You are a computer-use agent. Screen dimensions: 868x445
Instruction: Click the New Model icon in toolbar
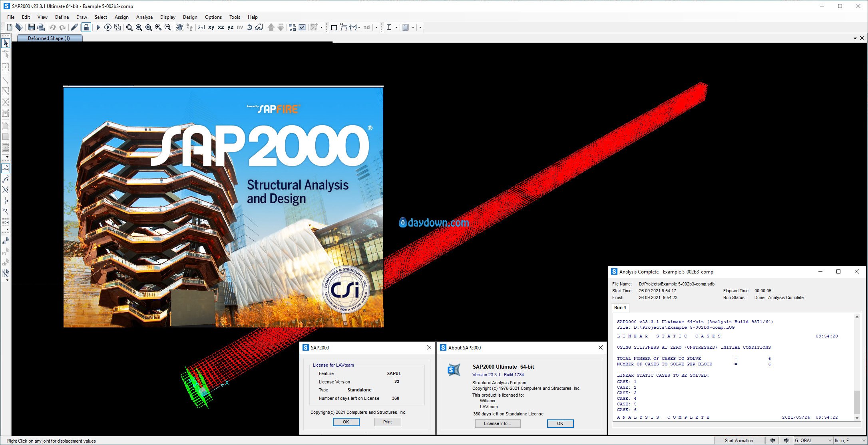10,27
